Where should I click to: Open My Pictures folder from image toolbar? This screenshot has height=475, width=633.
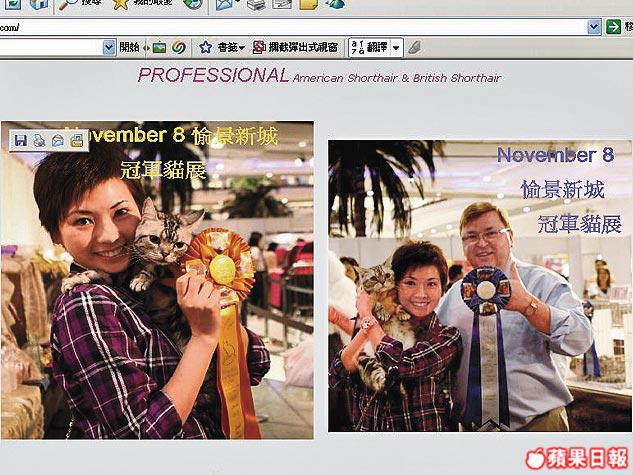click(76, 141)
